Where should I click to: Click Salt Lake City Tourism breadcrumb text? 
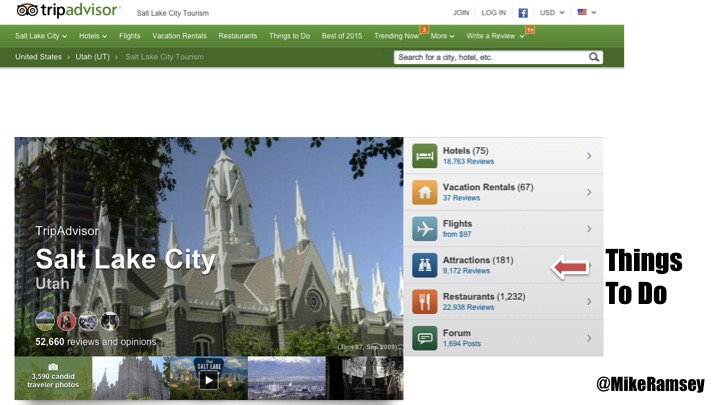coord(164,57)
